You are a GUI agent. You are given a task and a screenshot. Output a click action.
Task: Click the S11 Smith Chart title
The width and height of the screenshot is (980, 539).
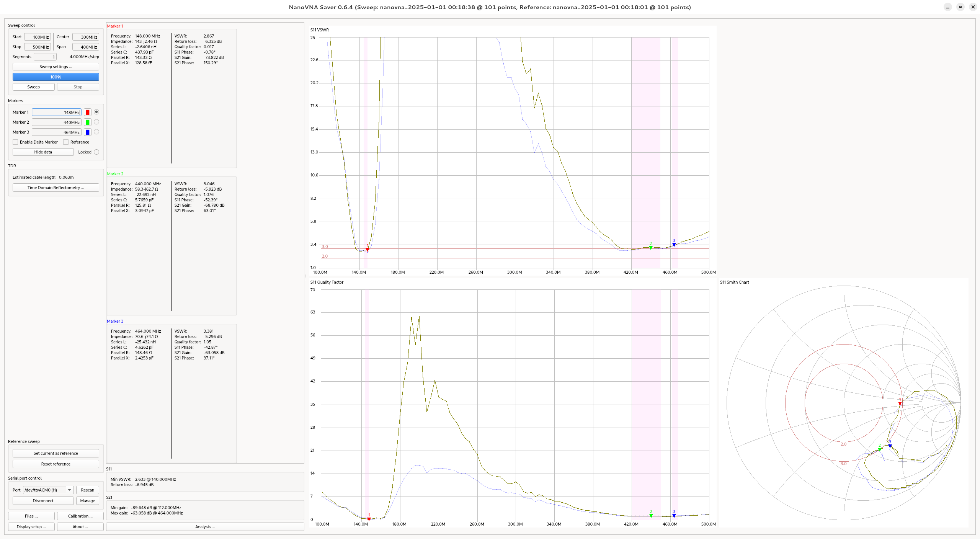[735, 282]
